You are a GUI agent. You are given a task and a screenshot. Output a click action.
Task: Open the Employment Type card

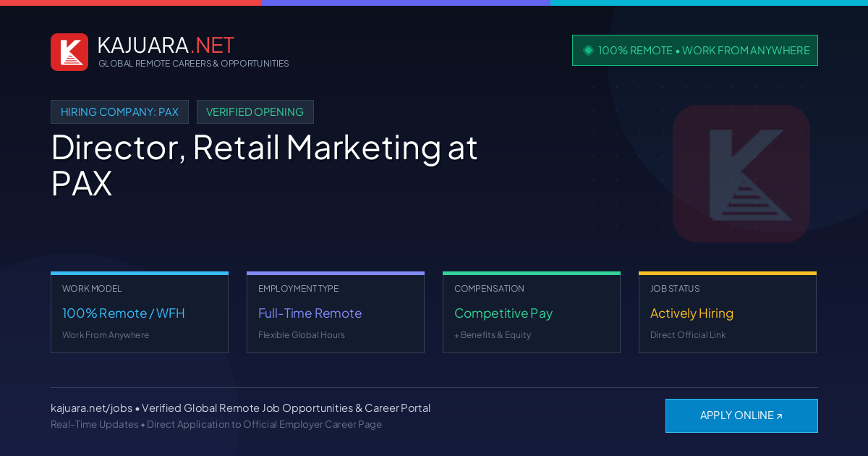pos(336,312)
